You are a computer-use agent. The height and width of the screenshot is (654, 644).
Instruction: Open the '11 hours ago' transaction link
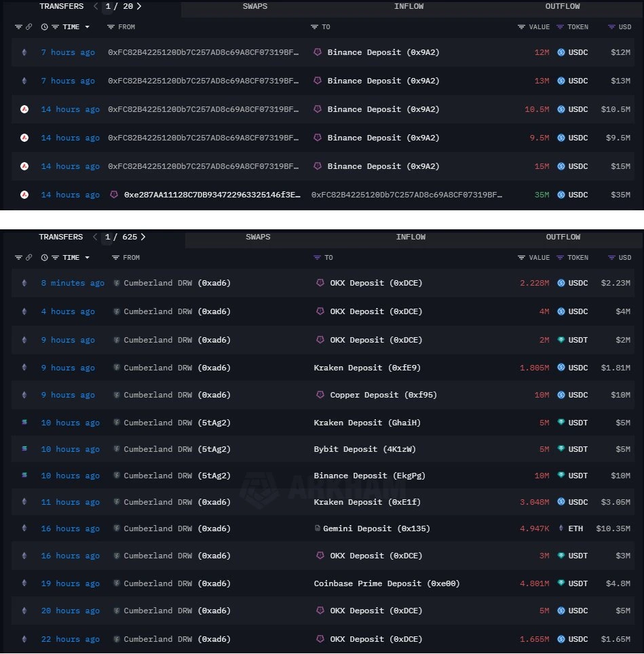pyautogui.click(x=70, y=502)
